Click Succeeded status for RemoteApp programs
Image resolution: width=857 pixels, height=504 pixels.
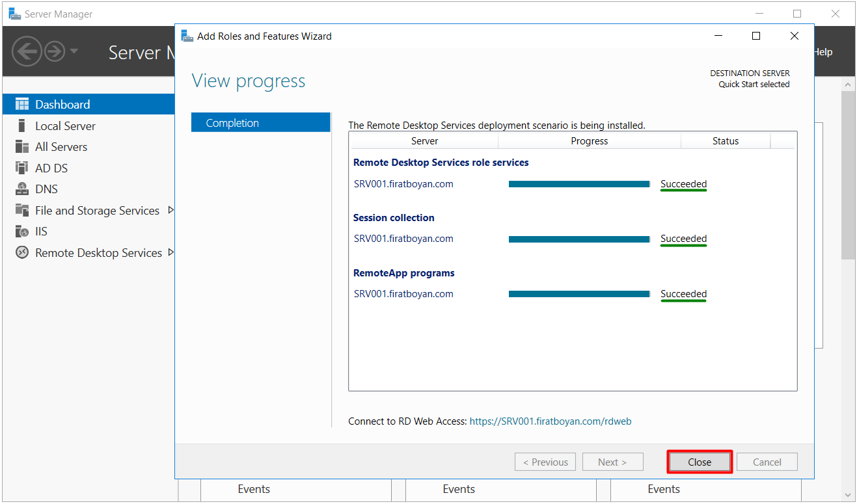click(683, 294)
